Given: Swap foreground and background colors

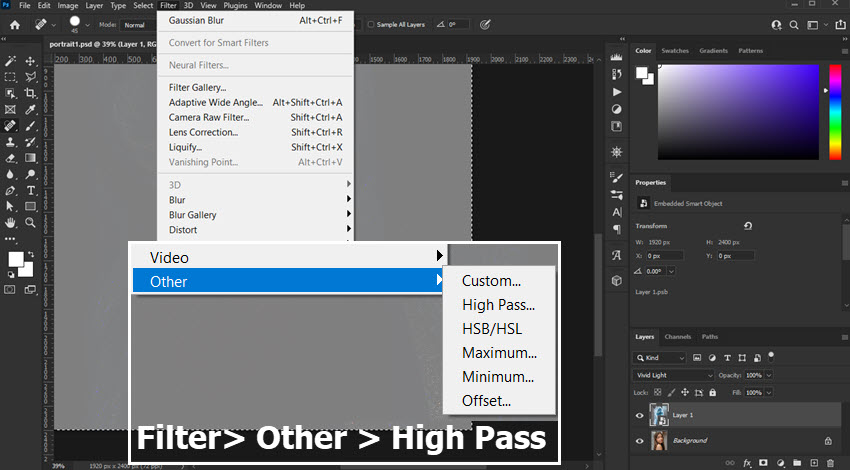Looking at the screenshot, I should (31, 254).
